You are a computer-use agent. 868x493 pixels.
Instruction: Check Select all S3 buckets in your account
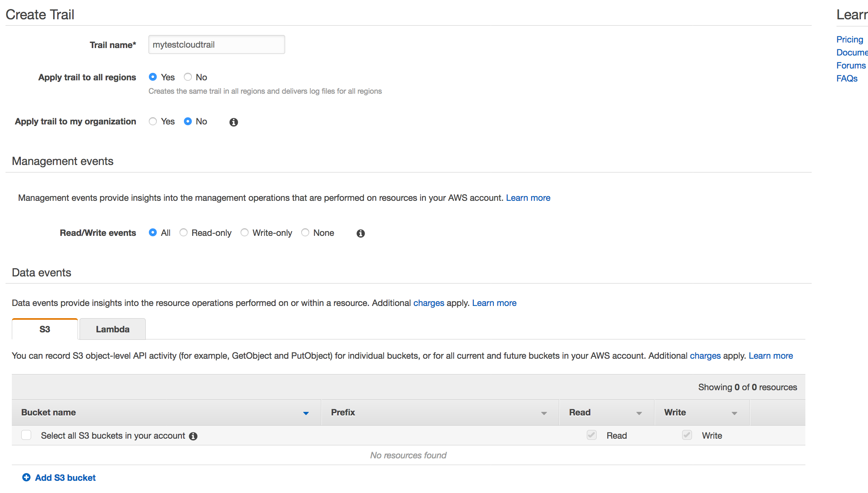tap(26, 435)
